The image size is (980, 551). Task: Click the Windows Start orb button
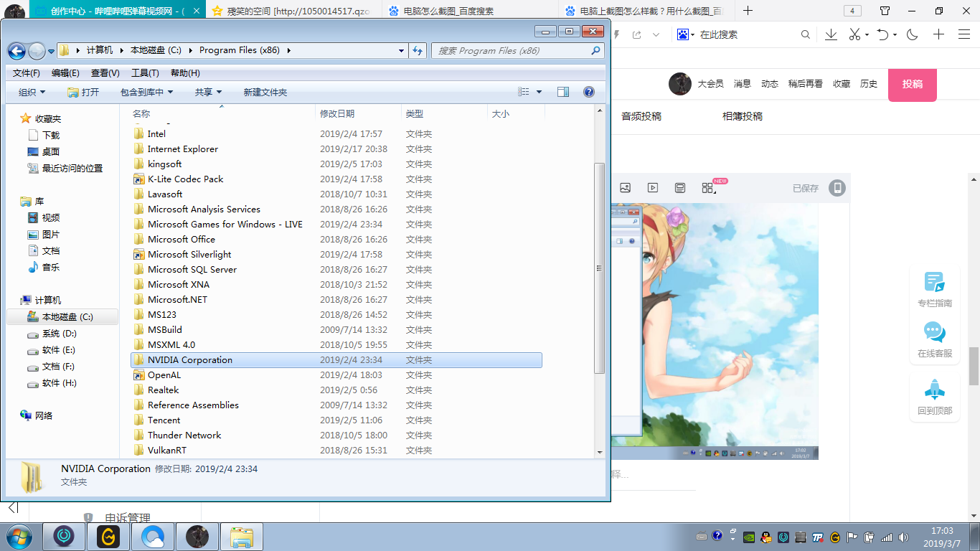[19, 537]
